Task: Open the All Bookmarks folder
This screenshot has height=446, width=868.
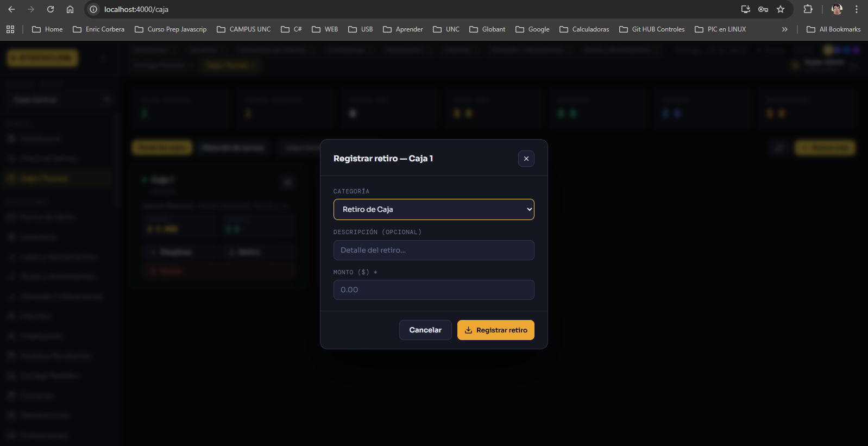Action: [x=833, y=29]
